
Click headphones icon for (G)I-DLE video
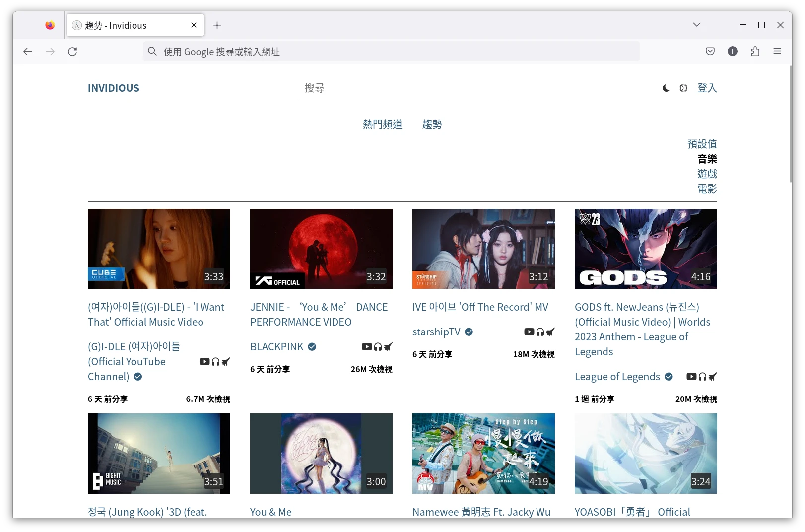pyautogui.click(x=215, y=362)
